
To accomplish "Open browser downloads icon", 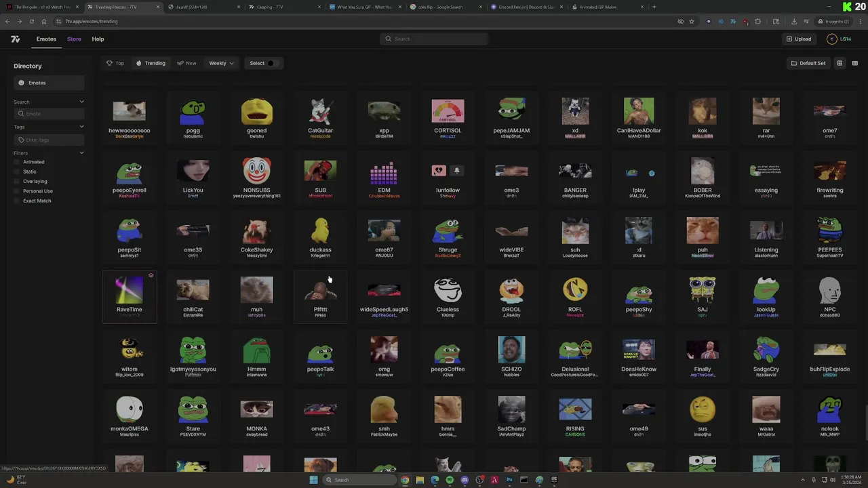I will click(794, 21).
